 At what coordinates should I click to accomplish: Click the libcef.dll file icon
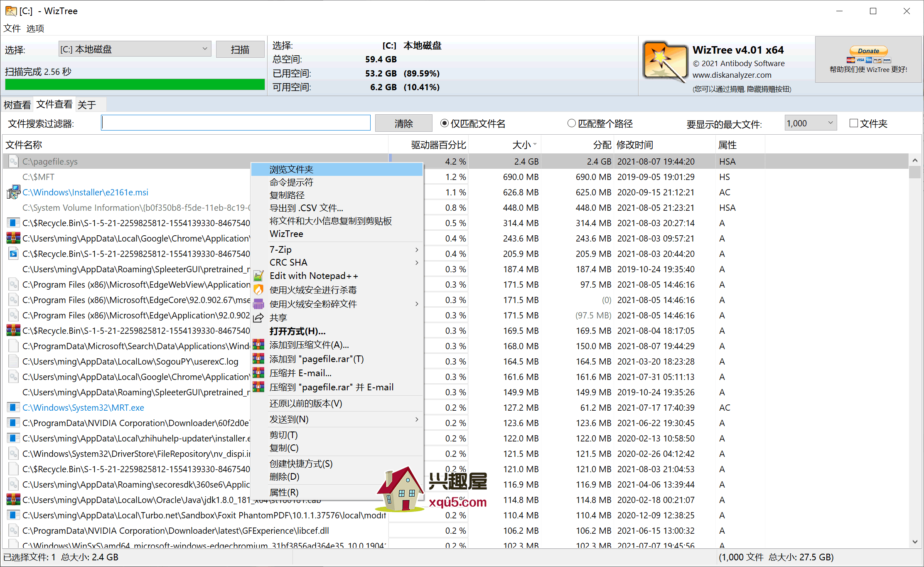(x=13, y=530)
